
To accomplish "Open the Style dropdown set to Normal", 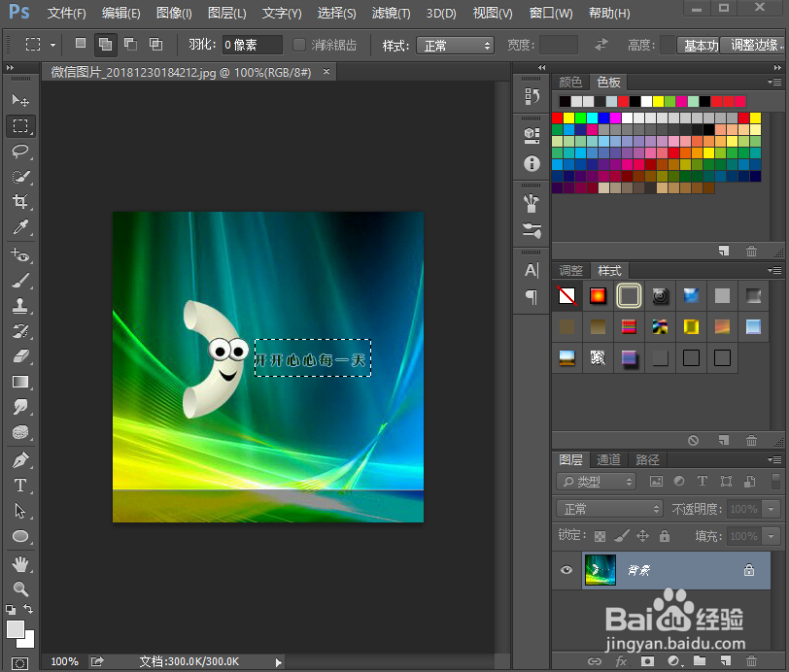I will (455, 46).
